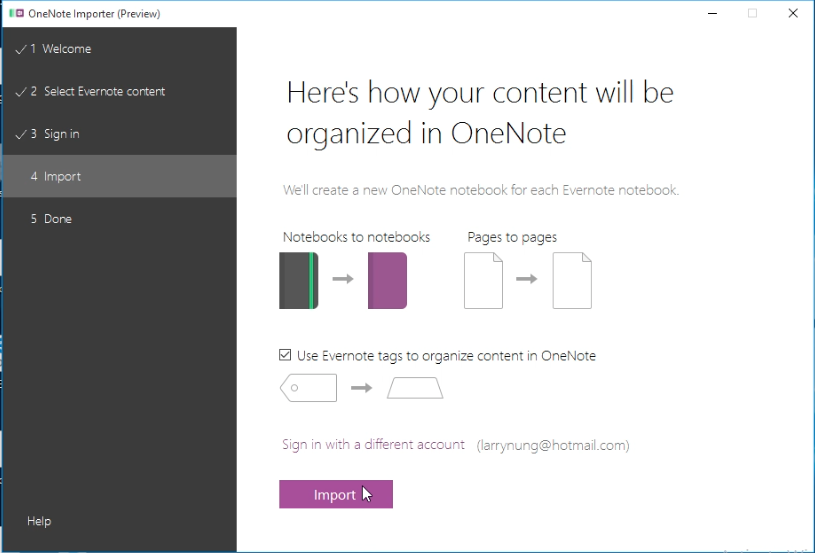This screenshot has width=815, height=553.
Task: Click the source page icon left of arrow
Action: [483, 281]
